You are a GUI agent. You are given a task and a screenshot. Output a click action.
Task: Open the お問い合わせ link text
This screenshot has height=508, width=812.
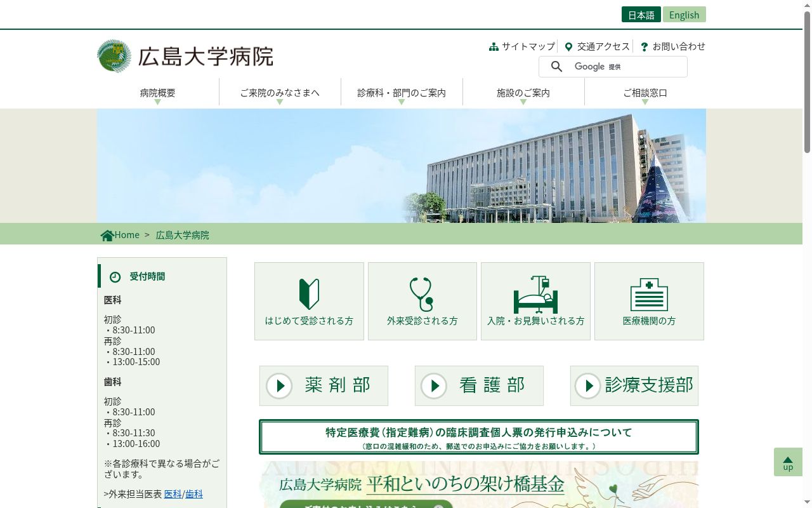tap(679, 46)
